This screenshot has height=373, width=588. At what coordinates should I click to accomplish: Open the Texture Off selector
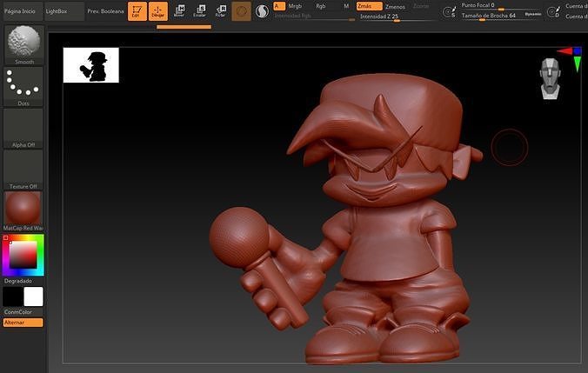click(23, 170)
